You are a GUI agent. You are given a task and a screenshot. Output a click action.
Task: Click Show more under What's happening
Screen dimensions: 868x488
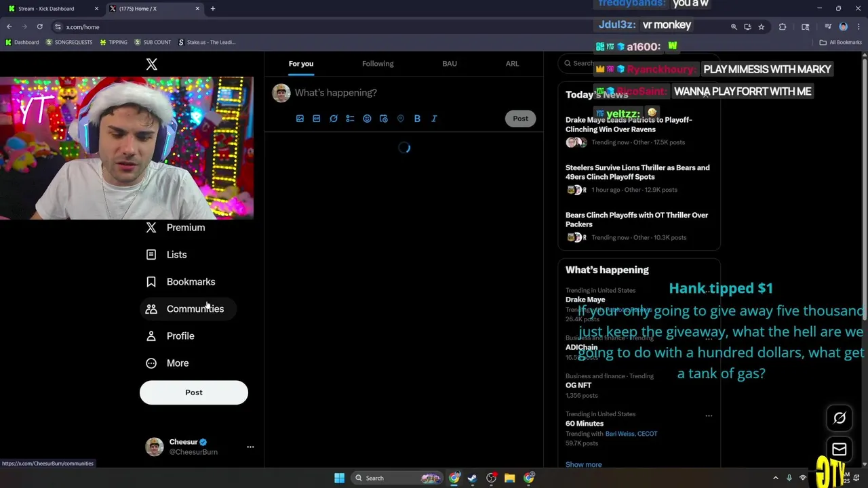[584, 464]
